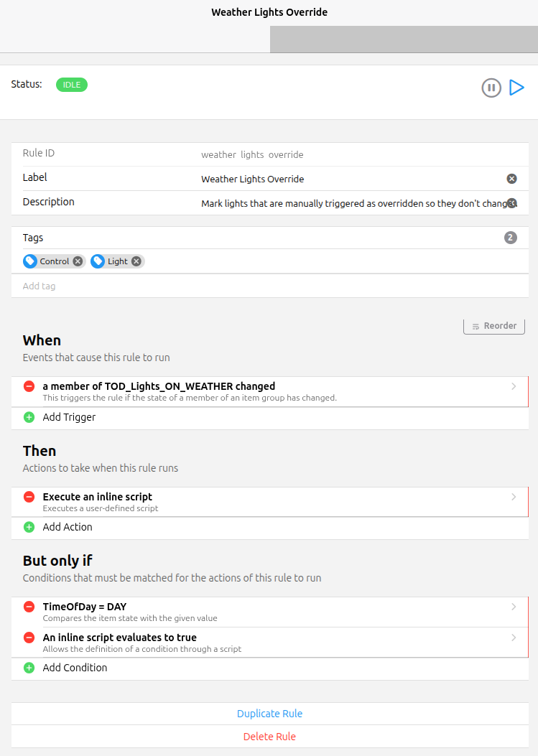Delete the Execute an inline script action

(29, 497)
